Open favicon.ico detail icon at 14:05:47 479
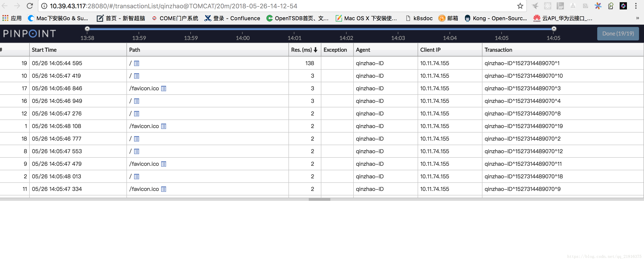 click(x=164, y=164)
